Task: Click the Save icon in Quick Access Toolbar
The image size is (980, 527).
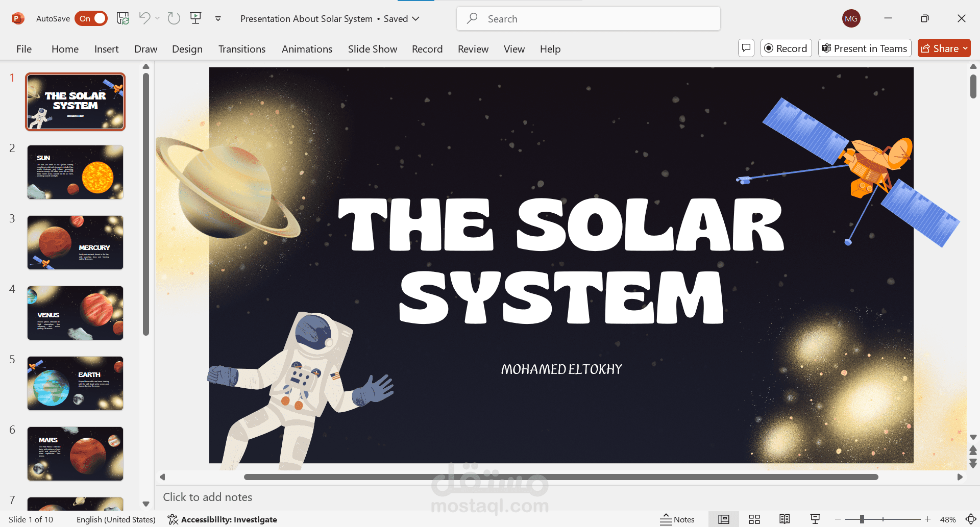Action: click(x=122, y=18)
